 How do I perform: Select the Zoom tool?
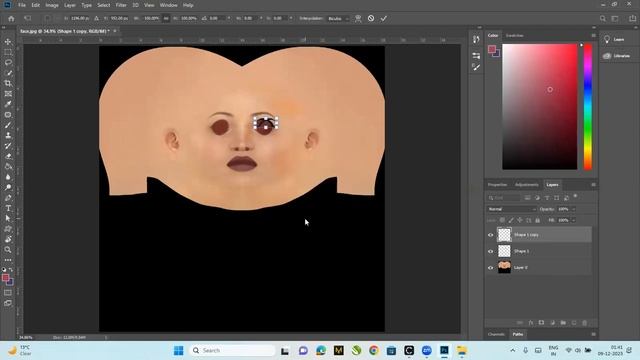(x=8, y=250)
